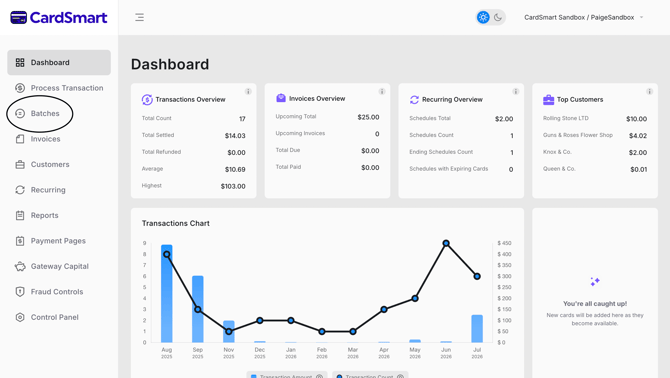
Task: Click the Jun 2026 line data point
Action: click(446, 243)
